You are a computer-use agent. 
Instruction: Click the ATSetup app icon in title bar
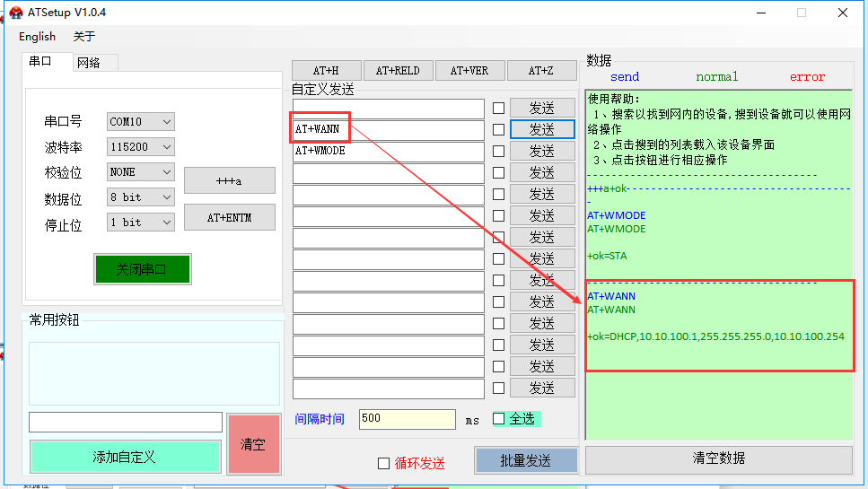(15, 13)
